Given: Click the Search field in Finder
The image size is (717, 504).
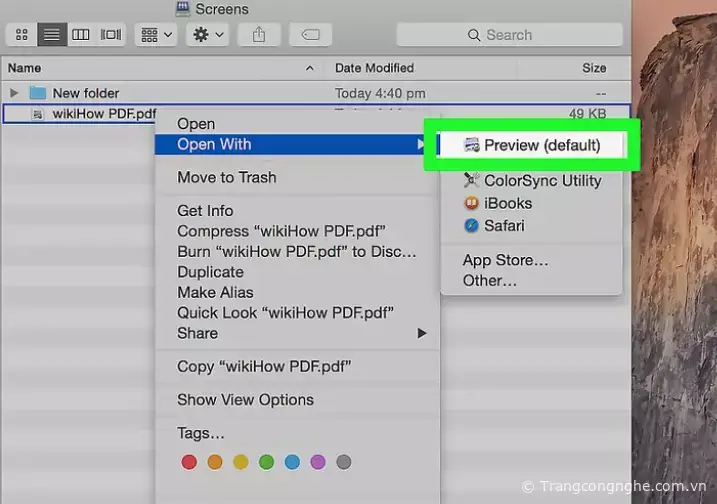Looking at the screenshot, I should coord(508,35).
